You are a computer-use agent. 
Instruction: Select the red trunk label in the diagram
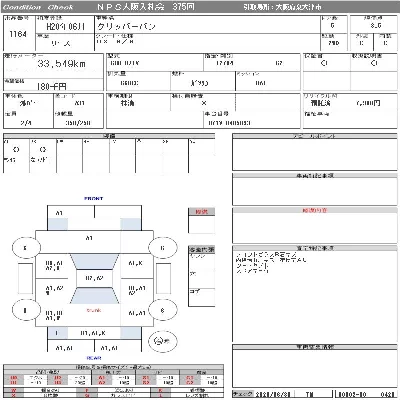pos(94,310)
